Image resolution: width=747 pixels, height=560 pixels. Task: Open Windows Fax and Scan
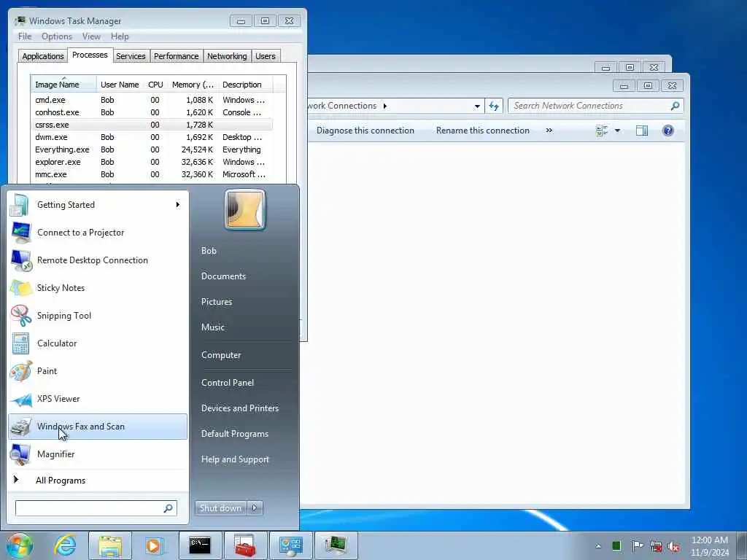click(98, 426)
